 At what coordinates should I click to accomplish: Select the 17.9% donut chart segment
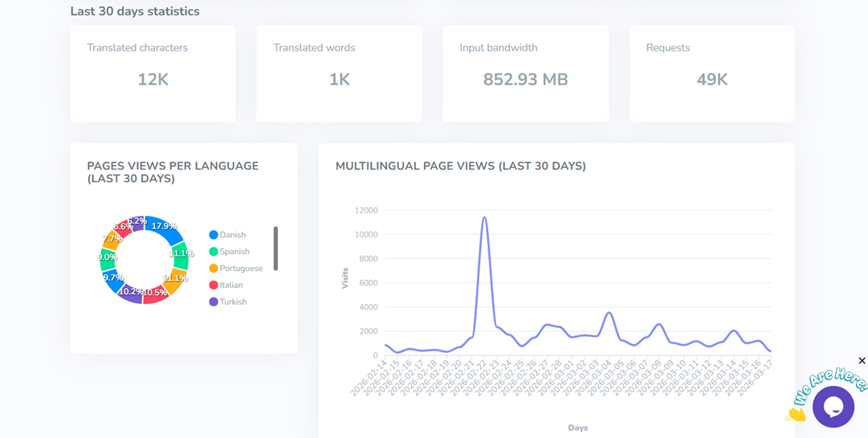click(165, 226)
